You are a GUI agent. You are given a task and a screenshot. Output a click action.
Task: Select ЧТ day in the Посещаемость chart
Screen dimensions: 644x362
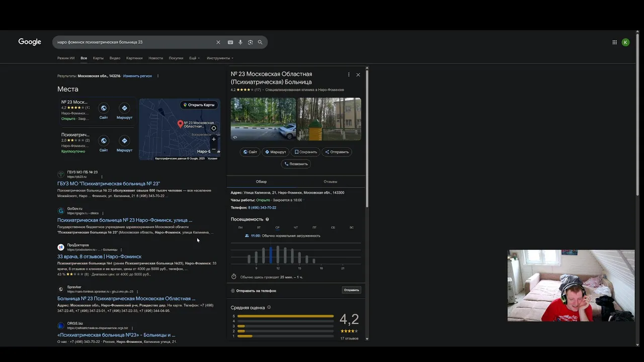click(x=296, y=228)
